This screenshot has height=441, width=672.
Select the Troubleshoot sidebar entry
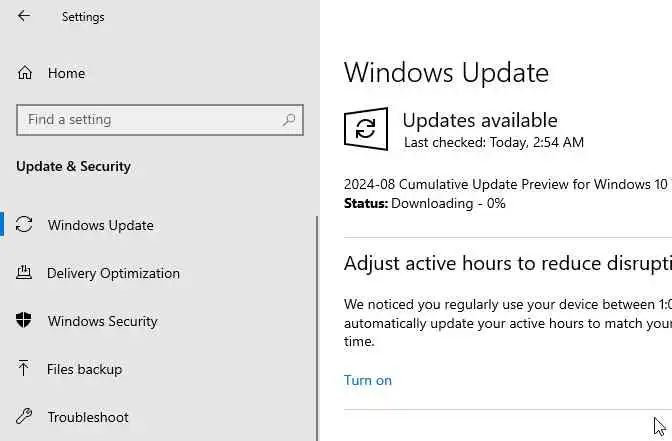point(87,417)
